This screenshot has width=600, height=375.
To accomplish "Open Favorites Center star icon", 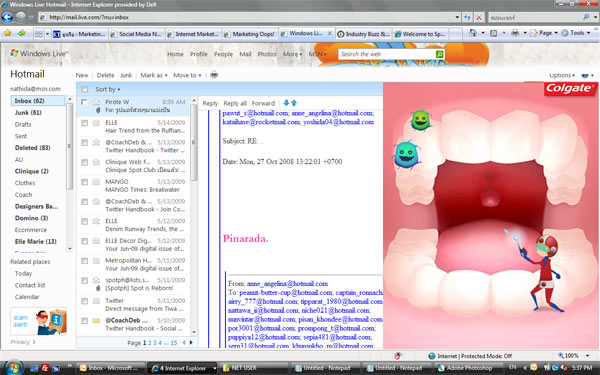I will point(7,33).
